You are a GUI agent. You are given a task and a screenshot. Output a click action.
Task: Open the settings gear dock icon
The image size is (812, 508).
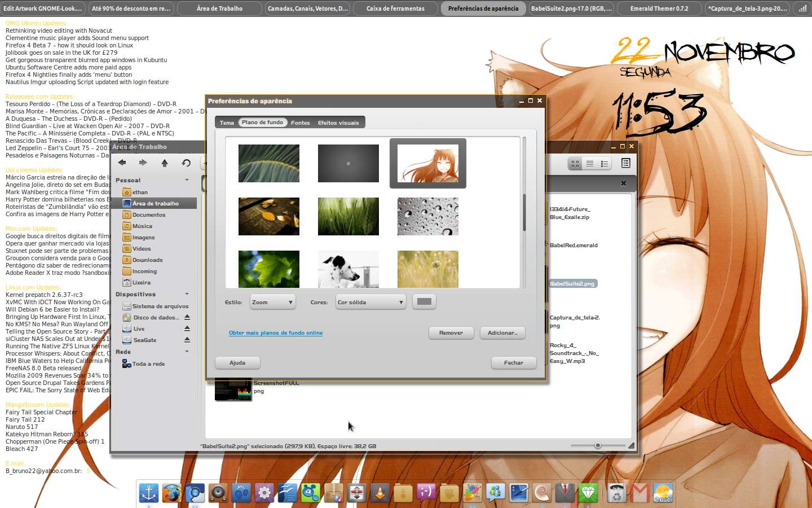(x=264, y=493)
